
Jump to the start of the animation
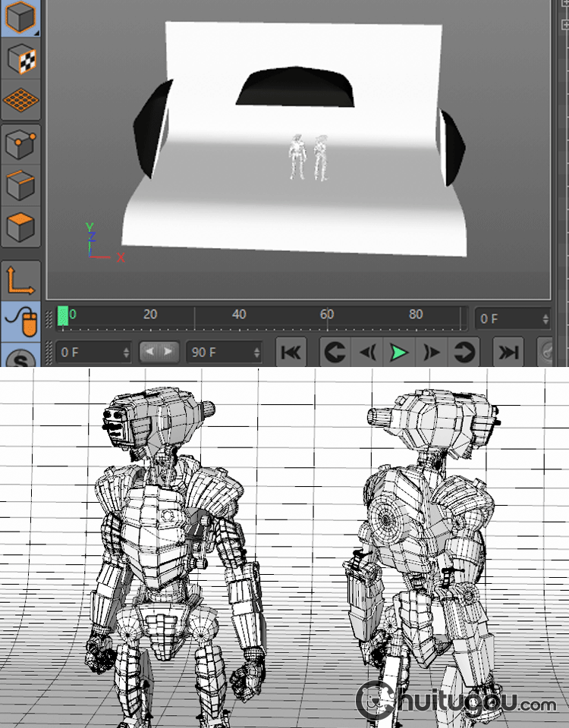coord(292,353)
